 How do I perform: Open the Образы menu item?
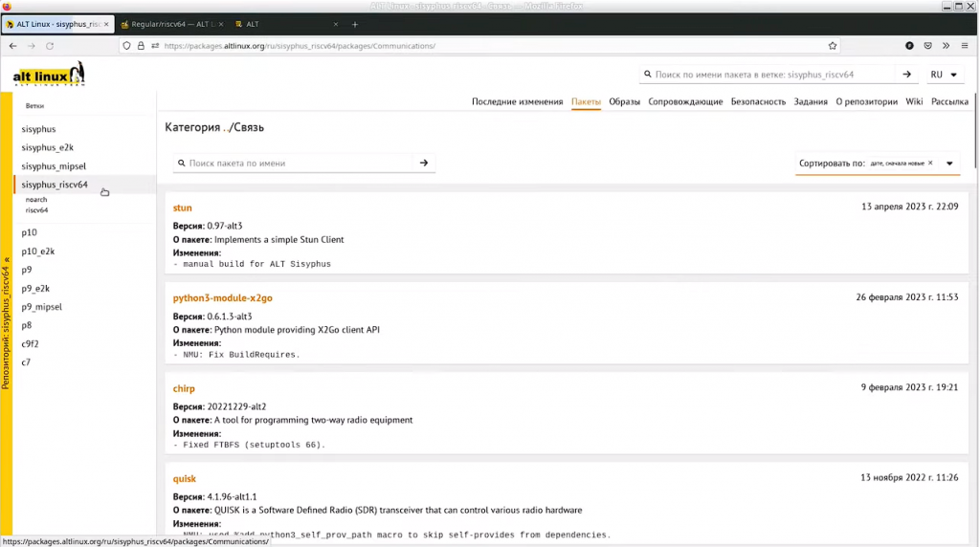tap(624, 101)
